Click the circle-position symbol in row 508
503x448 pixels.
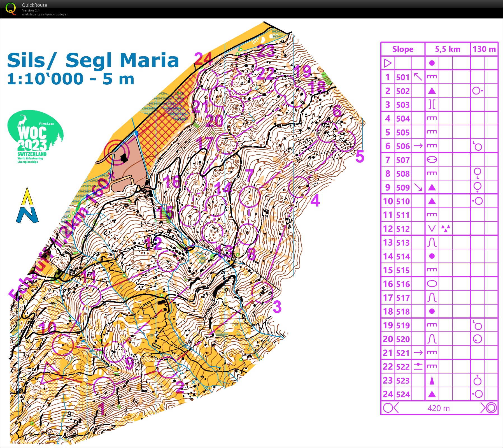pyautogui.click(x=478, y=173)
